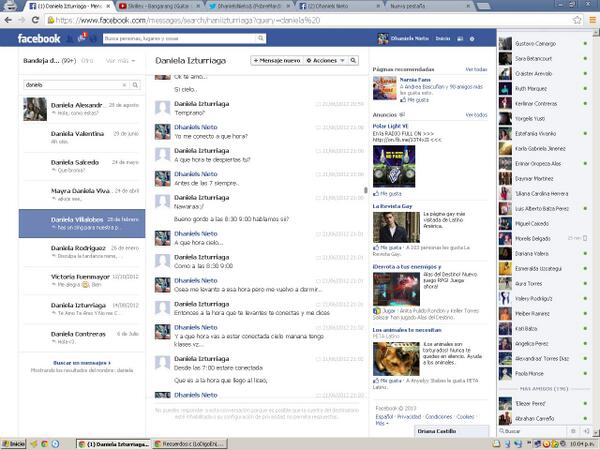Open the Daniela Izturriaga result in the list
Image resolution: width=600 pixels, height=450 pixels.
point(82,309)
